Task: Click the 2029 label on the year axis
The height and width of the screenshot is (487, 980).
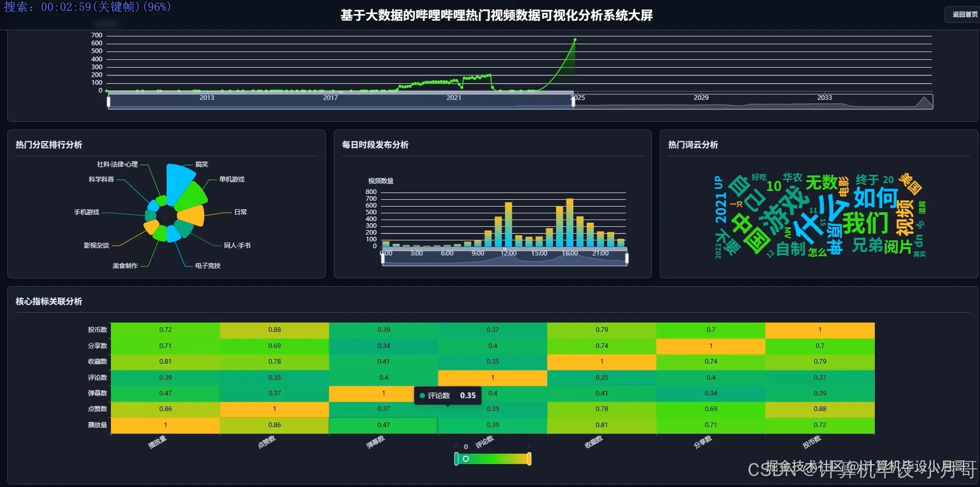Action: [x=701, y=98]
